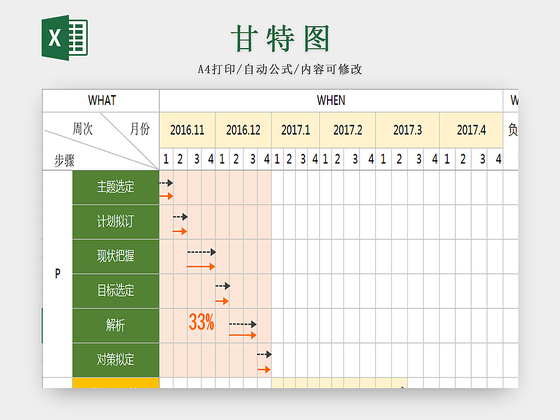Select orange actual arrow for 现状把握
Viewport: 560px width, 420px height.
point(201,266)
